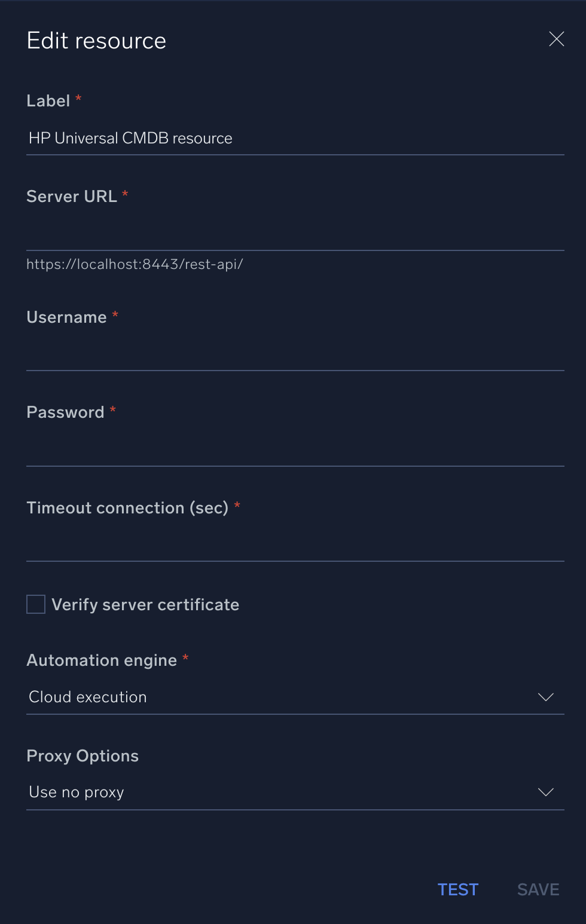Image resolution: width=586 pixels, height=924 pixels.
Task: Click the asterisk next to Automation engine
Action: (x=185, y=659)
